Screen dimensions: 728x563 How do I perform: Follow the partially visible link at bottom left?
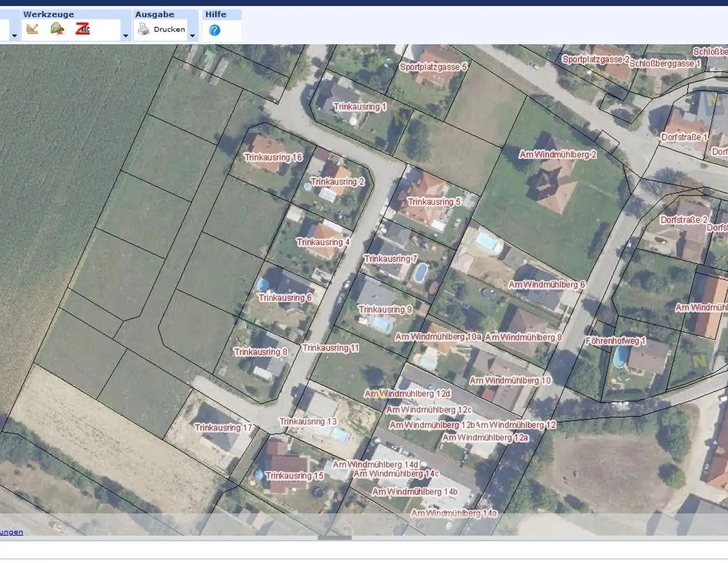click(11, 532)
